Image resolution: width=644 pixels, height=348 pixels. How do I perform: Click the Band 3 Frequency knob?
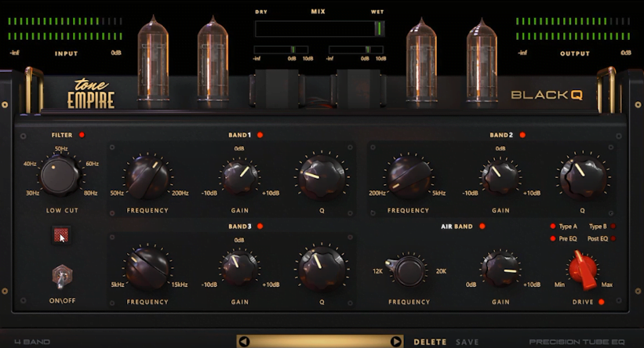click(x=147, y=269)
